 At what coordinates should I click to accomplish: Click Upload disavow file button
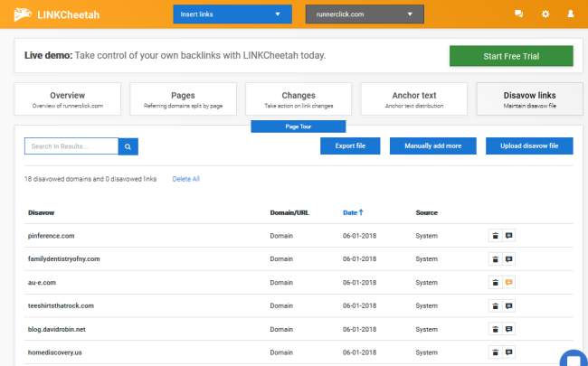[529, 146]
